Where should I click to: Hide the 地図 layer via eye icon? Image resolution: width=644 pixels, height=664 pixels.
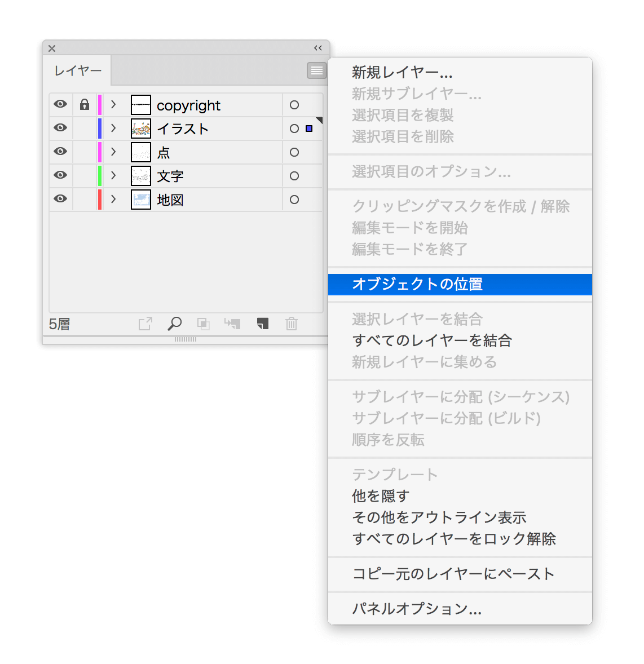[60, 199]
